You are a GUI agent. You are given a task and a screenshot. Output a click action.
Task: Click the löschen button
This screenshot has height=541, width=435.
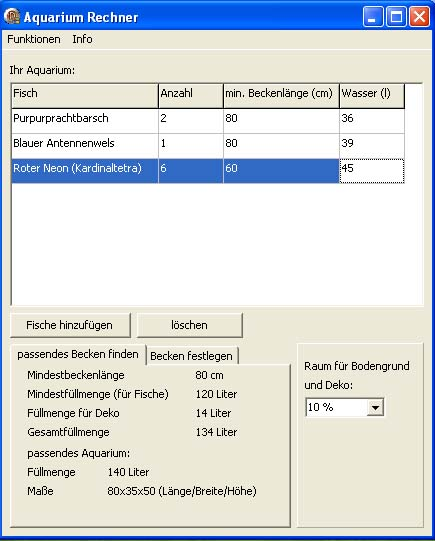[190, 325]
